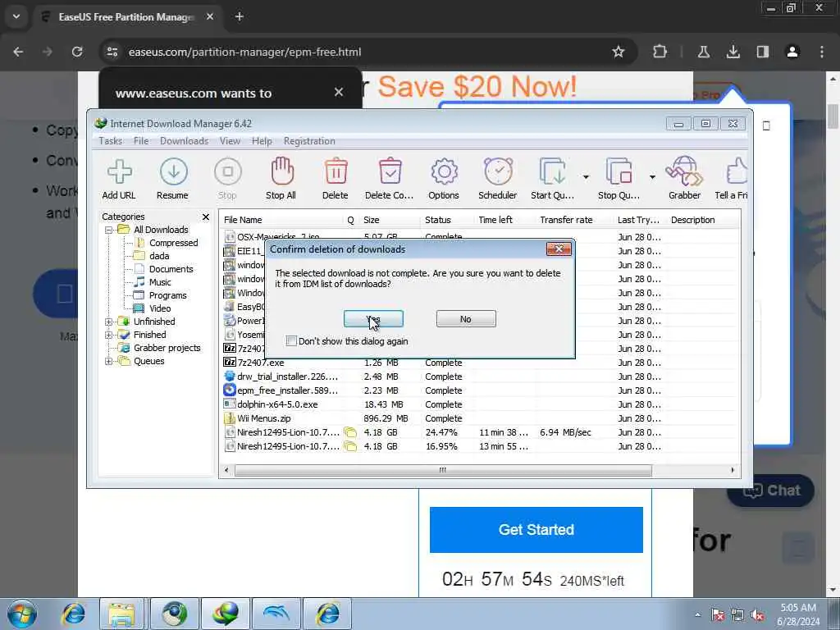This screenshot has height=630, width=840.
Task: Expand the Queues category node
Action: pyautogui.click(x=109, y=361)
